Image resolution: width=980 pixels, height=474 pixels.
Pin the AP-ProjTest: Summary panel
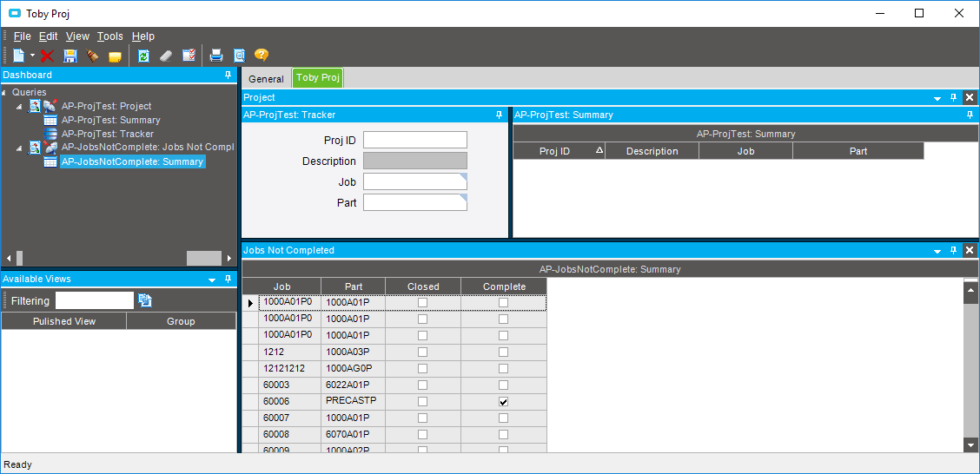(970, 115)
